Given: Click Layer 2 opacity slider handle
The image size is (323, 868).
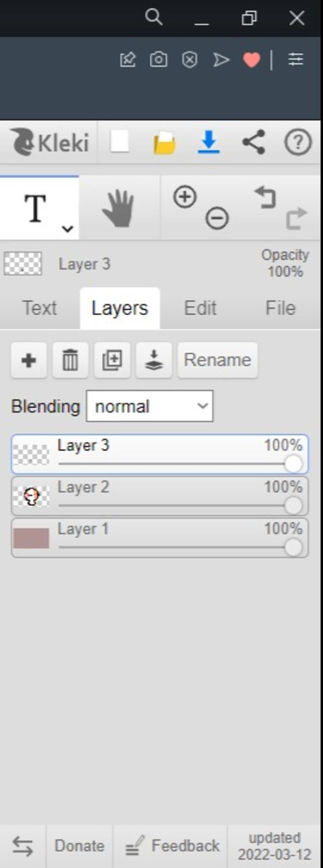Looking at the screenshot, I should (x=293, y=505).
